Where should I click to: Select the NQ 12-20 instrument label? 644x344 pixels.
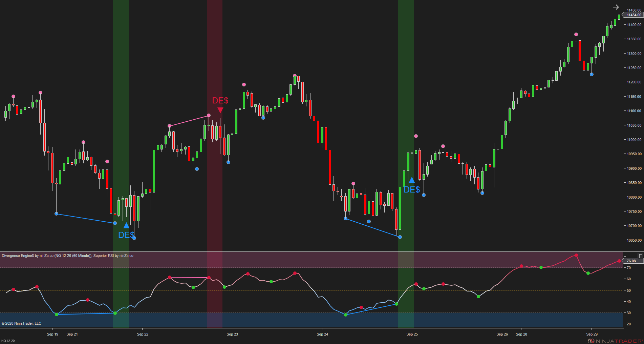click(x=9, y=340)
